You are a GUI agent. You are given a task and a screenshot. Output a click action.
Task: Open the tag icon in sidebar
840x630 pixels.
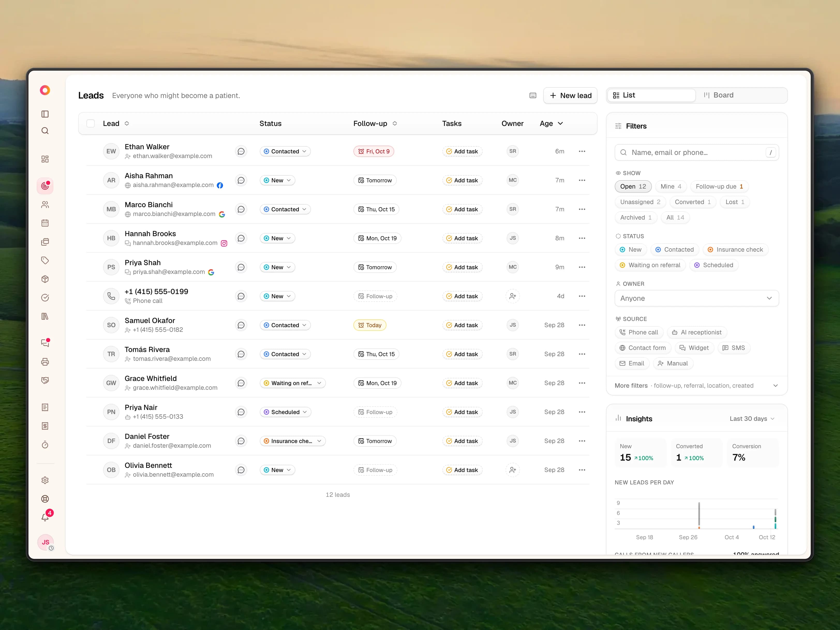point(45,260)
